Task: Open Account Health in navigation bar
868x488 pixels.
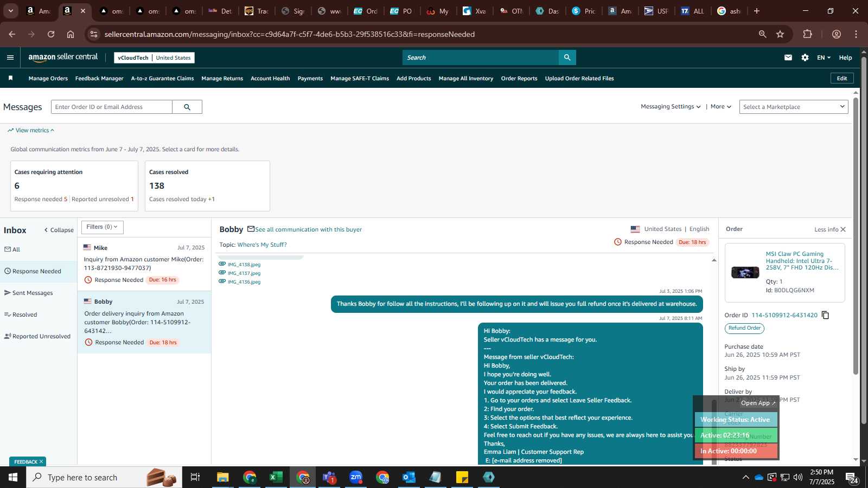Action: pos(270,79)
